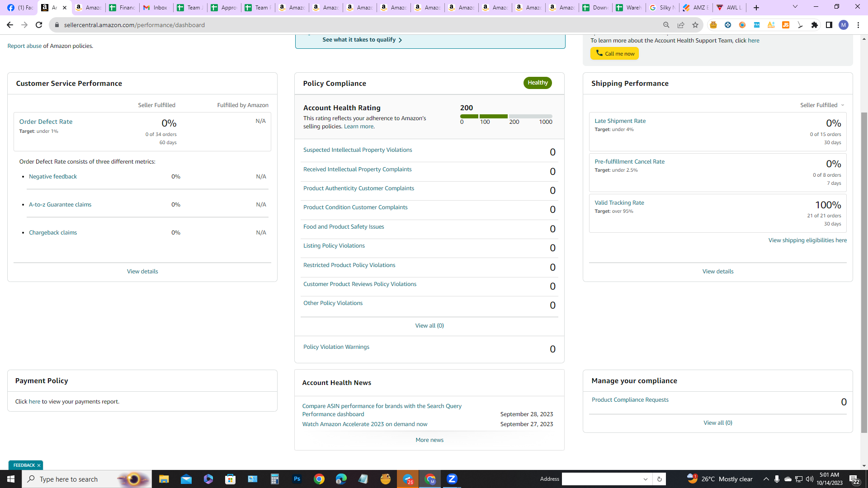Open A-to-z Guarantee claims

(x=60, y=205)
